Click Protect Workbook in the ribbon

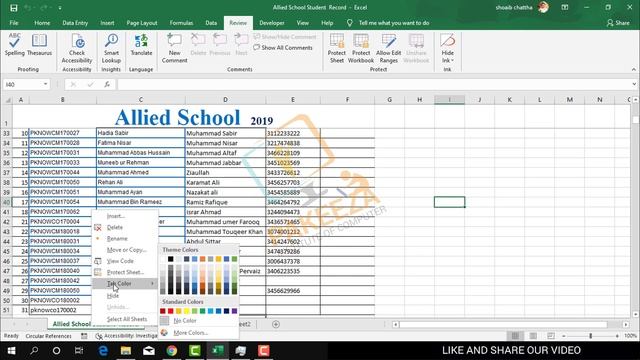(361, 49)
